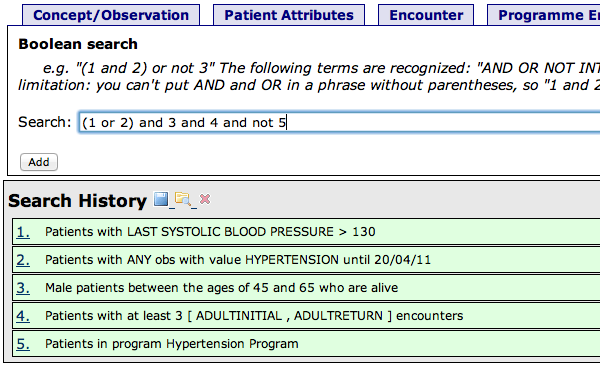This screenshot has width=600, height=367.
Task: Open the Patient Attributes tab
Action: pyautogui.click(x=289, y=15)
